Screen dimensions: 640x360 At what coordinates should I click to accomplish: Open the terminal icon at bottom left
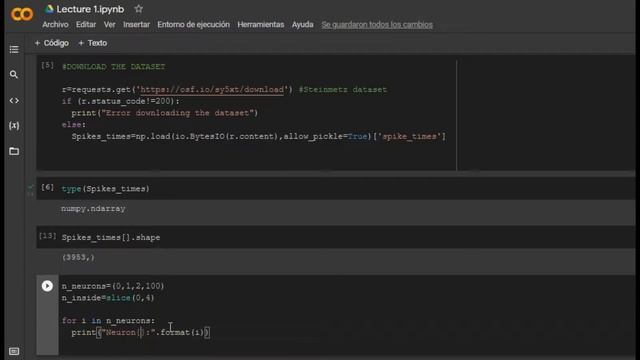click(14, 351)
